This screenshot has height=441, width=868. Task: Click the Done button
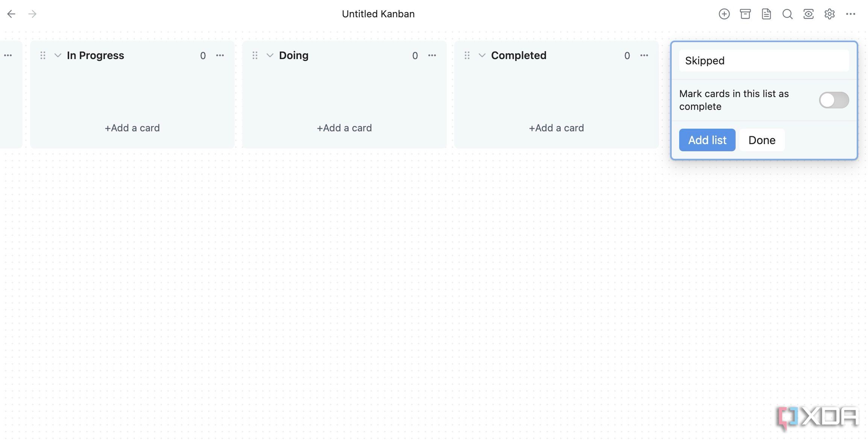(762, 140)
